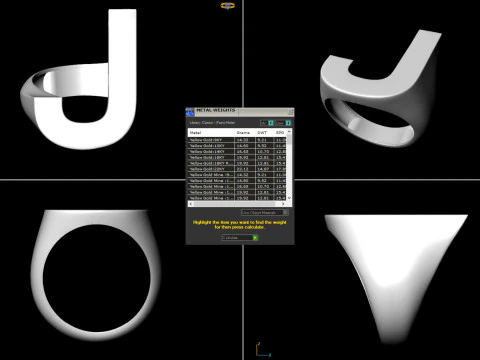
Task: Click the ring icon above the viewports
Action: click(228, 6)
